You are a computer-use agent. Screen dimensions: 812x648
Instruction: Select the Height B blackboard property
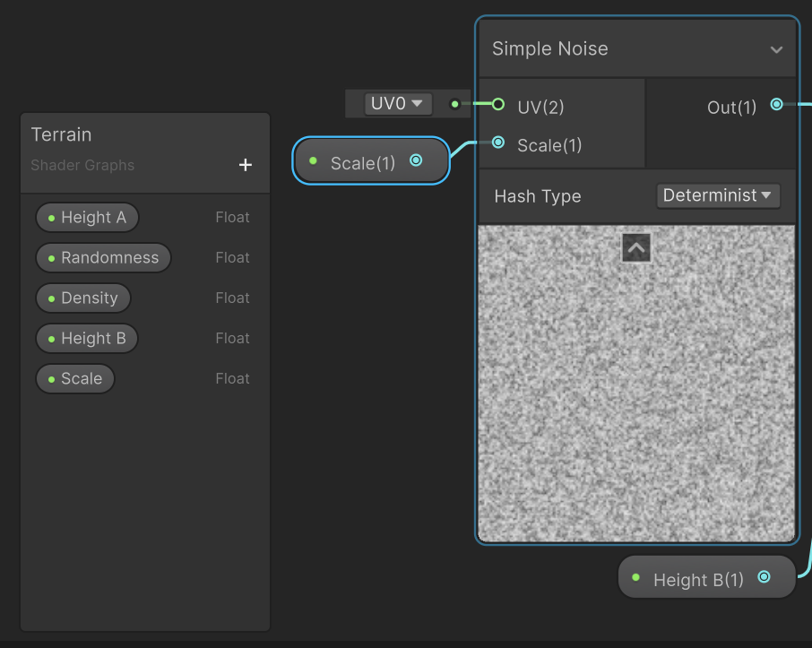point(86,338)
